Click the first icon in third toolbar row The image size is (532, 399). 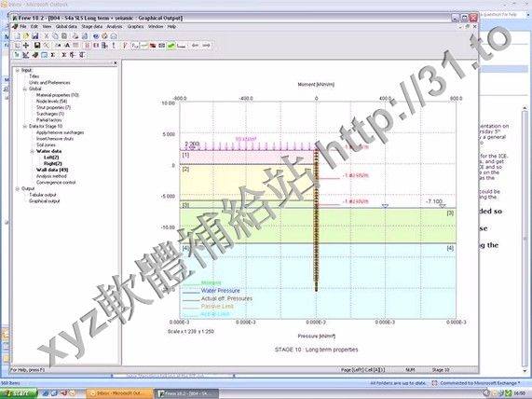[x=17, y=55]
